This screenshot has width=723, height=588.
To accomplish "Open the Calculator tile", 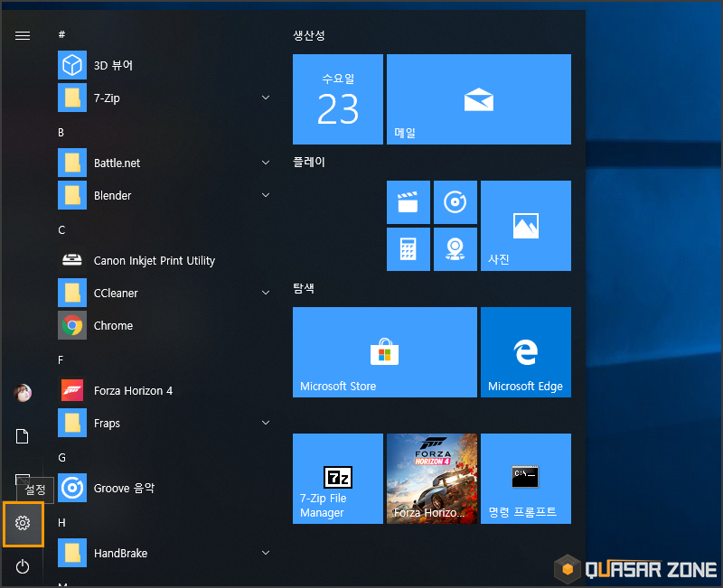I will coord(408,249).
